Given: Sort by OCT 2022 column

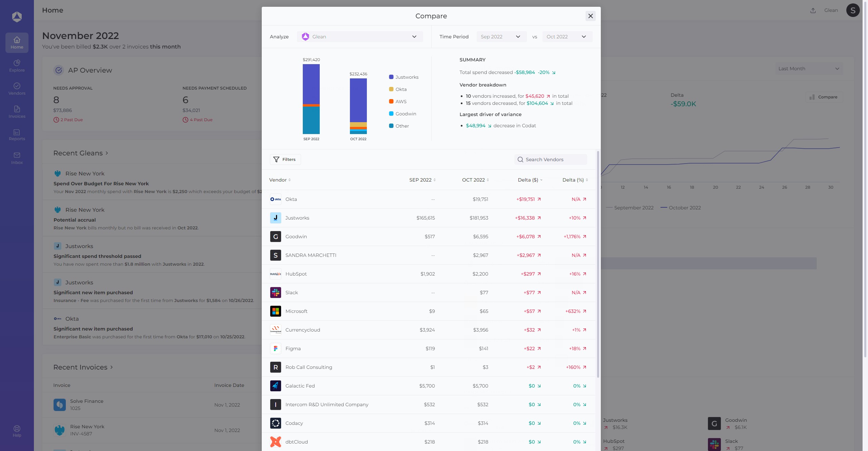Looking at the screenshot, I should tap(475, 180).
